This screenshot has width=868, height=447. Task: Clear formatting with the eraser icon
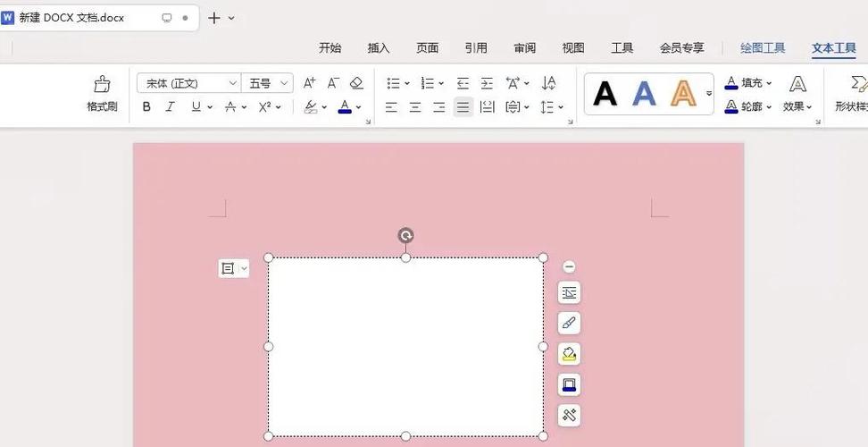tap(357, 83)
